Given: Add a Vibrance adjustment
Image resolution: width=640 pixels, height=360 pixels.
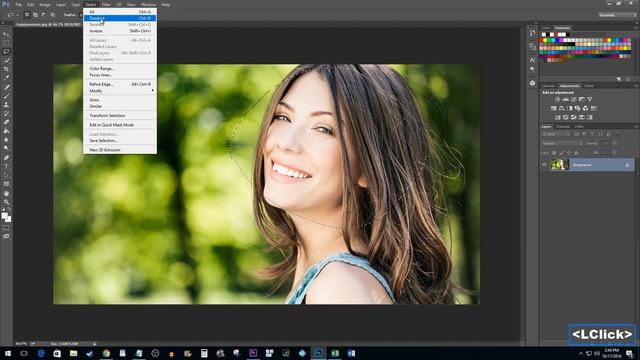Looking at the screenshot, I should coord(590,99).
